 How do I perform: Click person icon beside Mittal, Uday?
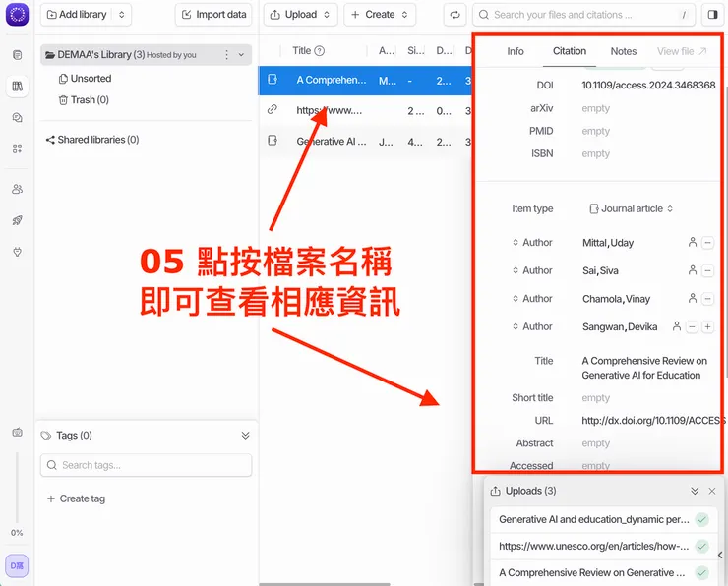(693, 242)
